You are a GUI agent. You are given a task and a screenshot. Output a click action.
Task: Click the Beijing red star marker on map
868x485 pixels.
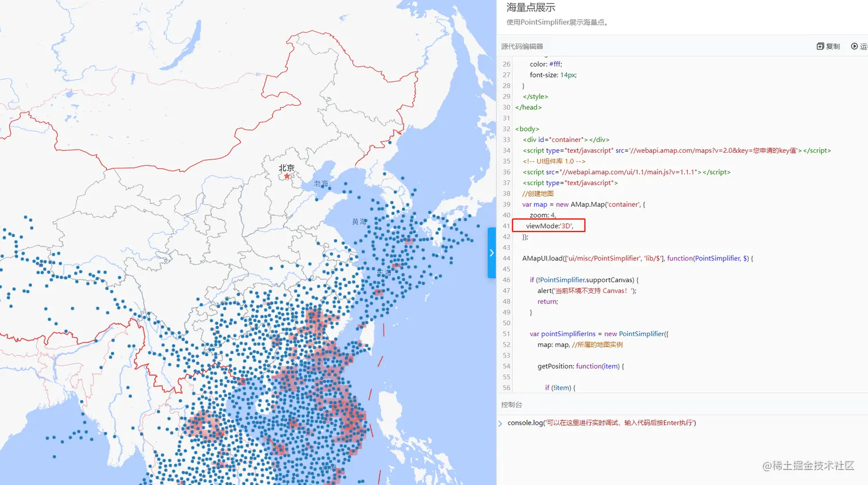coord(287,176)
